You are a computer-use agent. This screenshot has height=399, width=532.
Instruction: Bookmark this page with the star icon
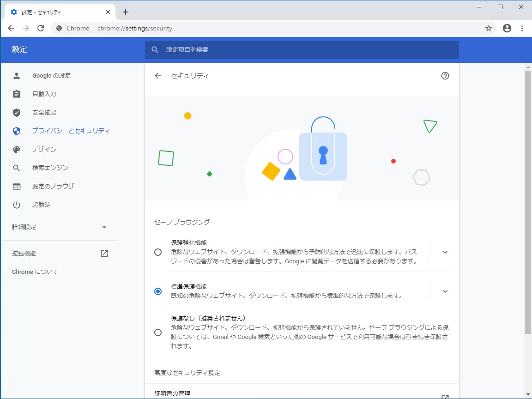click(488, 28)
